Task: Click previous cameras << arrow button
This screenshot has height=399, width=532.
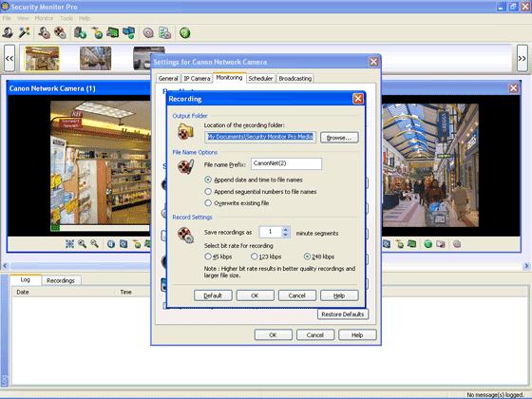Action: click(9, 58)
